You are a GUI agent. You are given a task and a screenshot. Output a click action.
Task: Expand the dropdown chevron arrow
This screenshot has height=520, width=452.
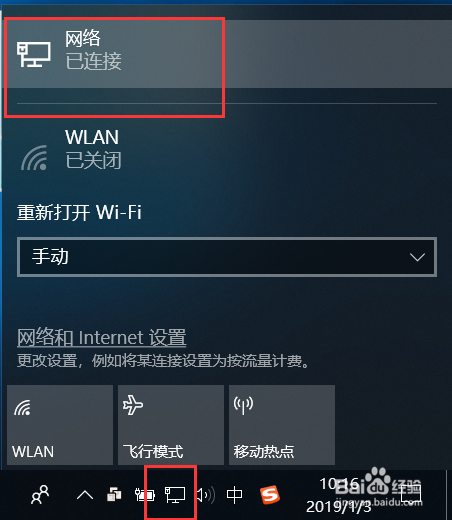(x=417, y=257)
